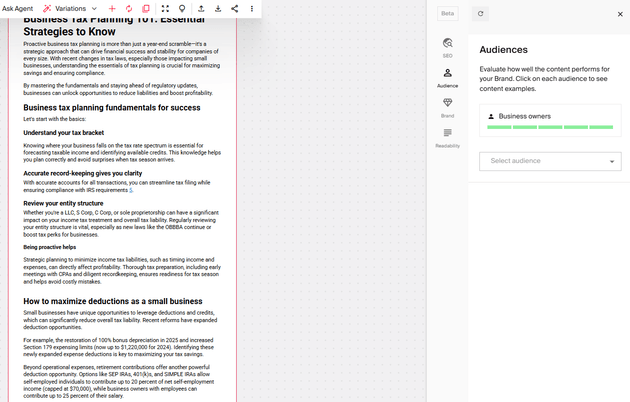Viewport: 630px width, 402px height.
Task: Go to the Readability tab
Action: 447,137
